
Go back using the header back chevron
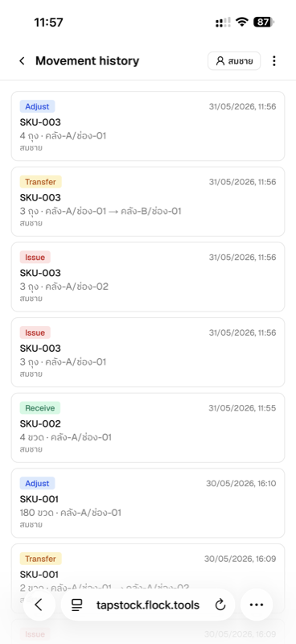(x=23, y=61)
